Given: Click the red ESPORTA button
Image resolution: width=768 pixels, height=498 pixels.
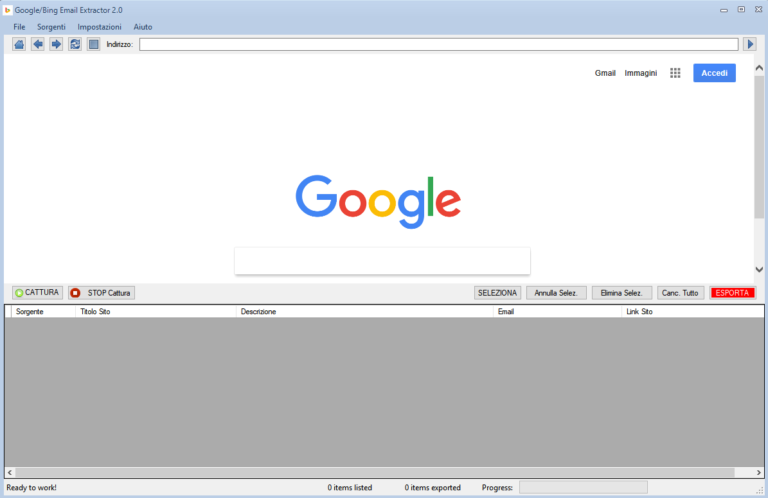Looking at the screenshot, I should pos(732,293).
